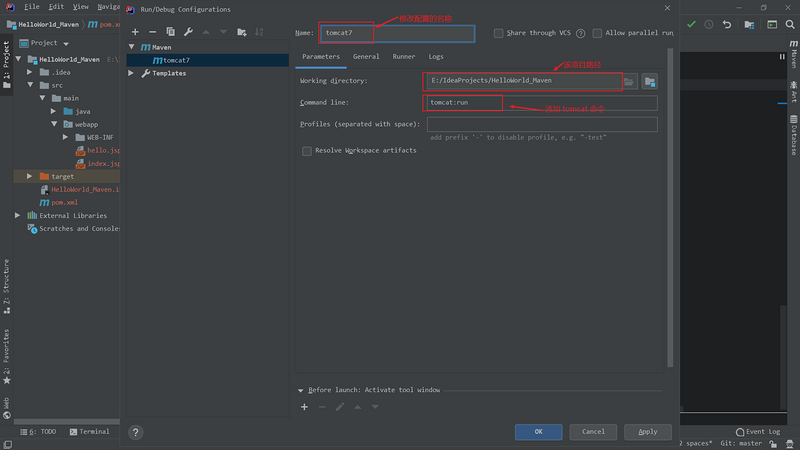This screenshot has width=800, height=450.
Task: Click the Share through VCS help icon
Action: (x=580, y=33)
